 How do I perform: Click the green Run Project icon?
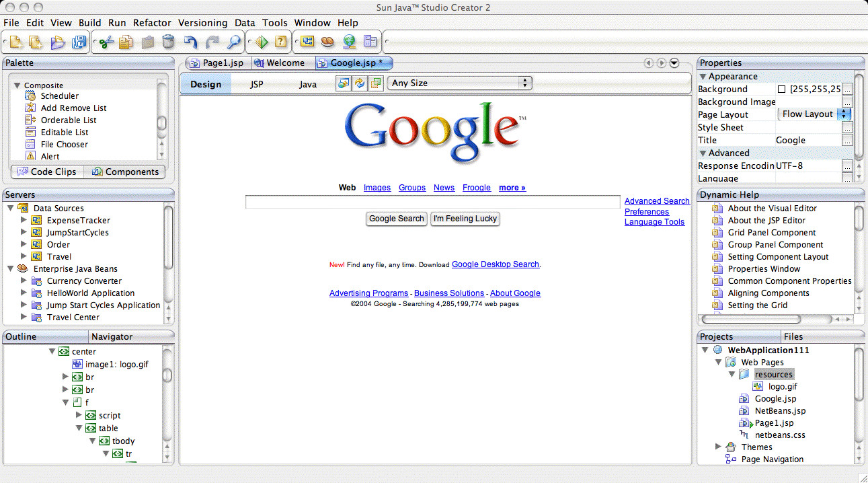(x=261, y=42)
